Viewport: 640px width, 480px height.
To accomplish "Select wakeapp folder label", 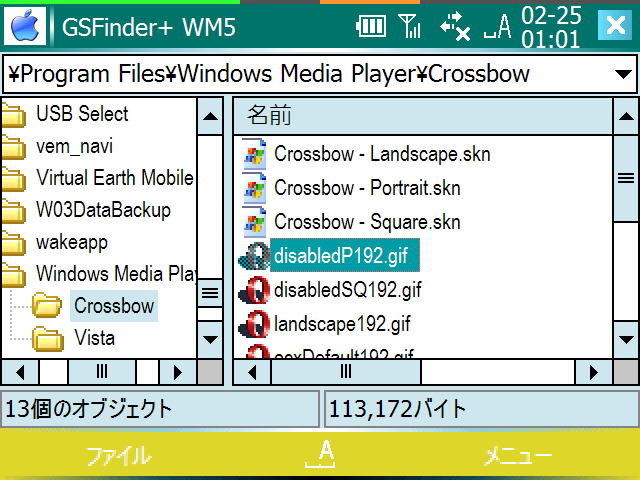I will pos(72,242).
